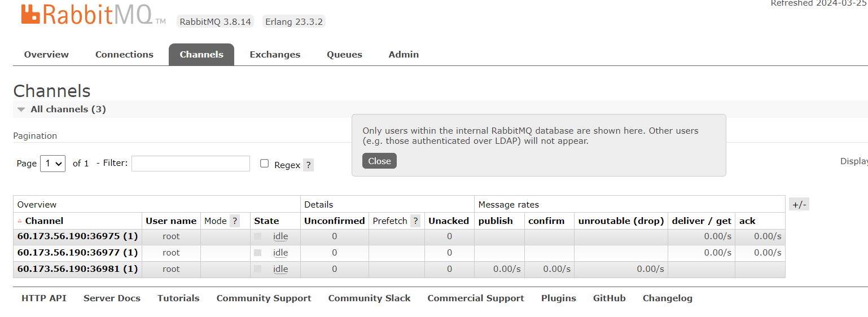
Task: Open the Tutorials link
Action: (x=178, y=298)
